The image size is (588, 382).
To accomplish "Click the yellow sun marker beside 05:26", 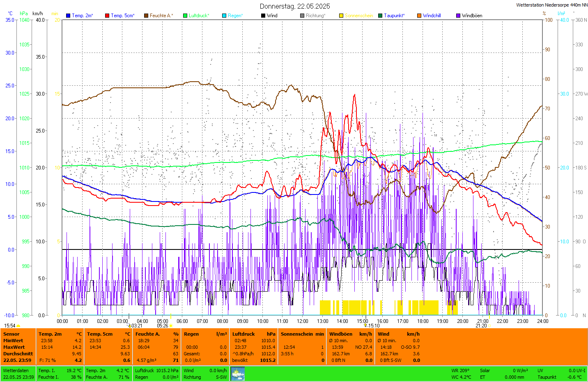I will (171, 326).
